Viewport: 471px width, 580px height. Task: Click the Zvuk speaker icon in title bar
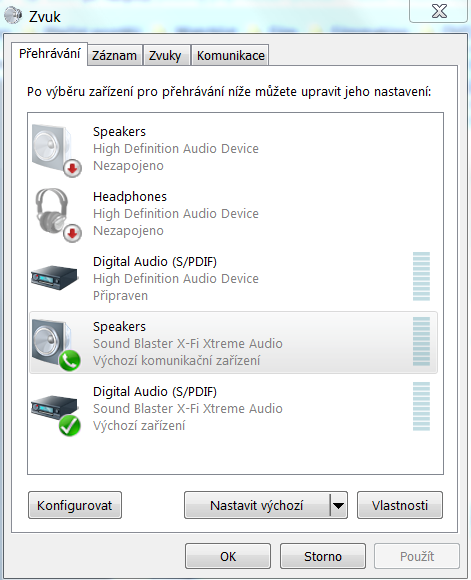click(x=13, y=16)
